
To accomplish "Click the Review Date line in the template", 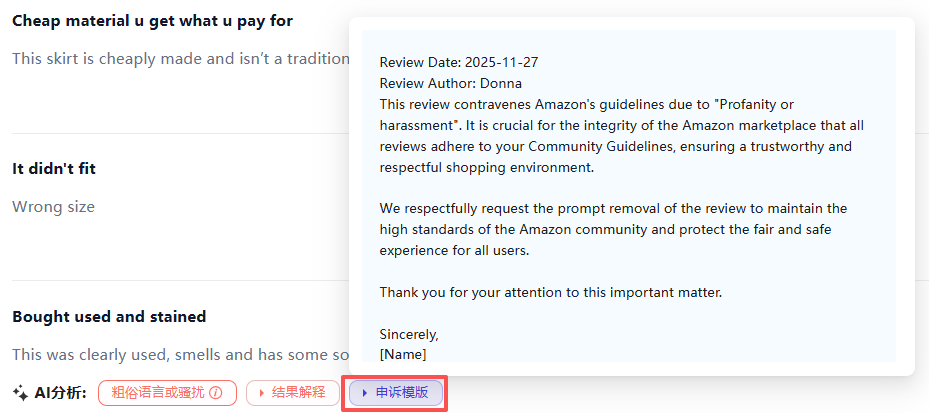I will click(459, 62).
